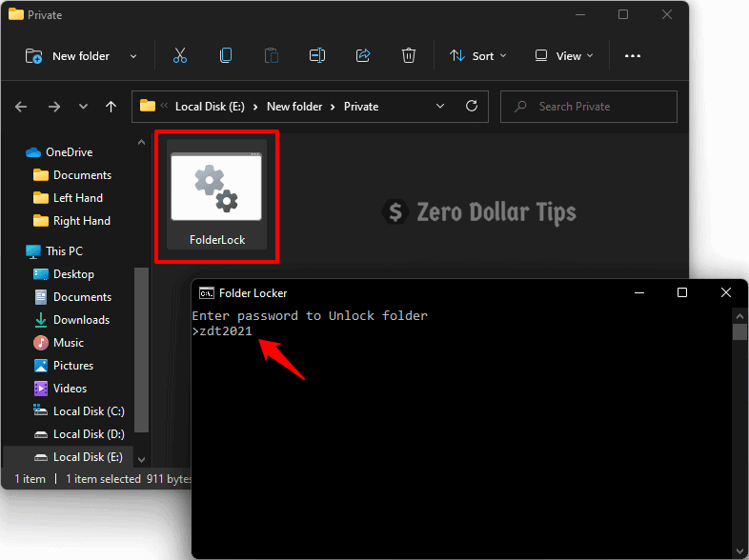Click Private in breadcrumb path
This screenshot has width=749, height=560.
click(361, 107)
